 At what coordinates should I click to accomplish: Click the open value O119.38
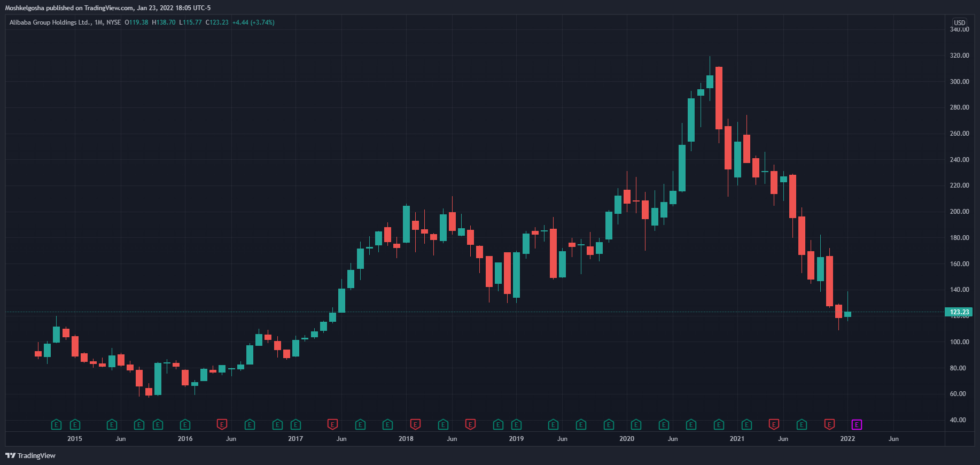pyautogui.click(x=136, y=22)
